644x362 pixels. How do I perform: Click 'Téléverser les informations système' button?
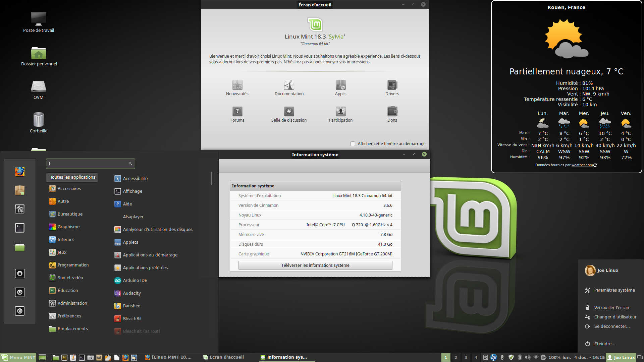pyautogui.click(x=315, y=265)
